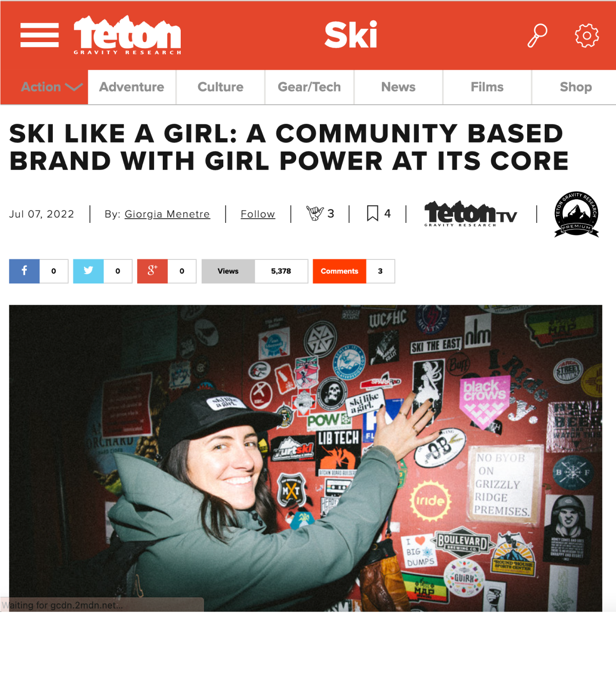Share the article on Google Plus

click(x=152, y=271)
